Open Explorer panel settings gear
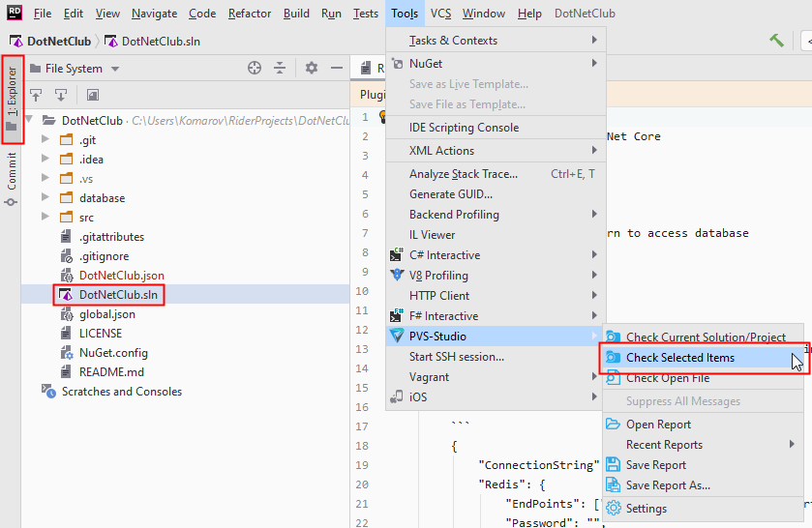 312,68
